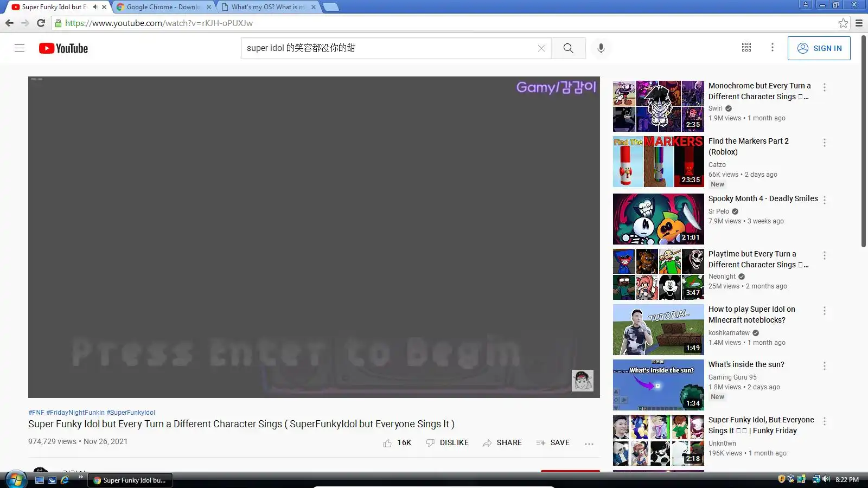The image size is (868, 488).
Task: Open the Spooky Month 4 thumbnail
Action: tap(659, 219)
